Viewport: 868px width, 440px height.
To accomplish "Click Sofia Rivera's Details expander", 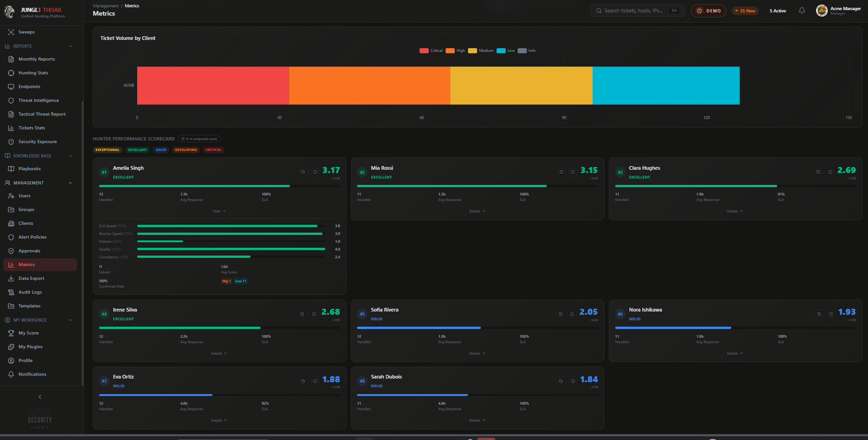I will [477, 354].
